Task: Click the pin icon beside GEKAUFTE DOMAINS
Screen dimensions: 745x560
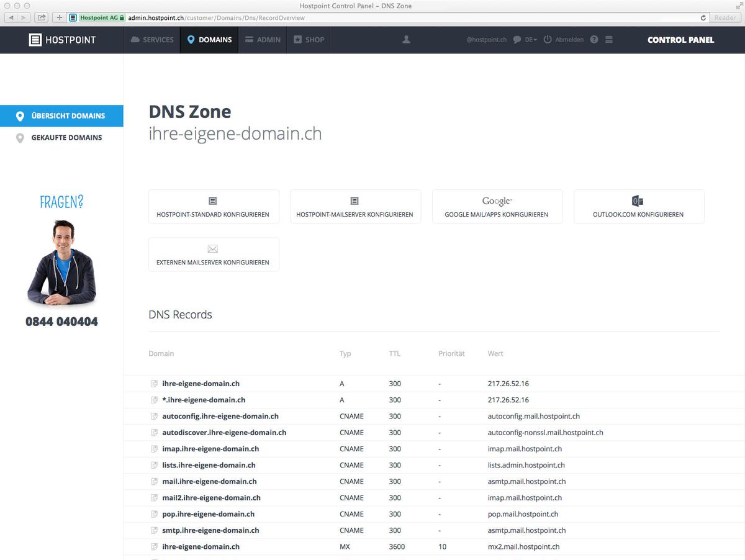Action: (21, 138)
